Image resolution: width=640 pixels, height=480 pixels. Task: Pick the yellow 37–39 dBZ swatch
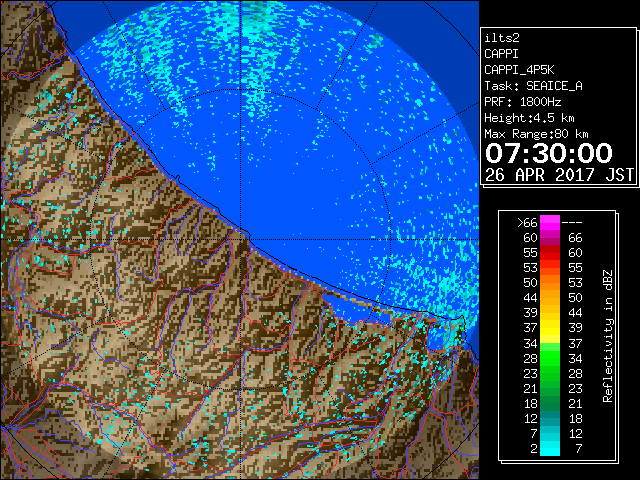tap(550, 328)
